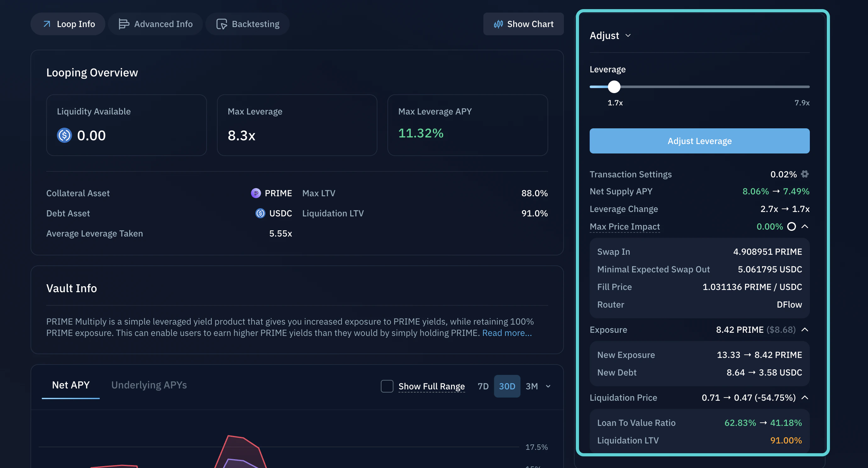Switch to the Loop Info tab
868x468 pixels.
click(68, 24)
